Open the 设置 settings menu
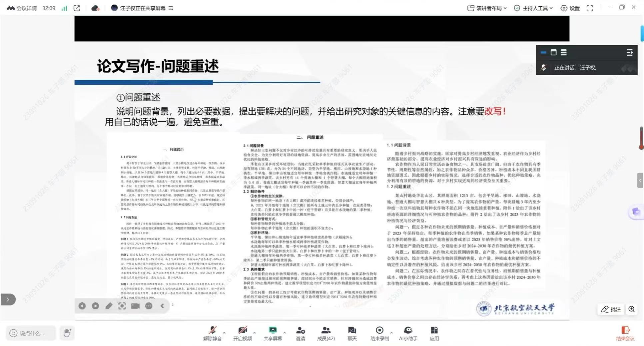The image size is (644, 346). [x=570, y=8]
